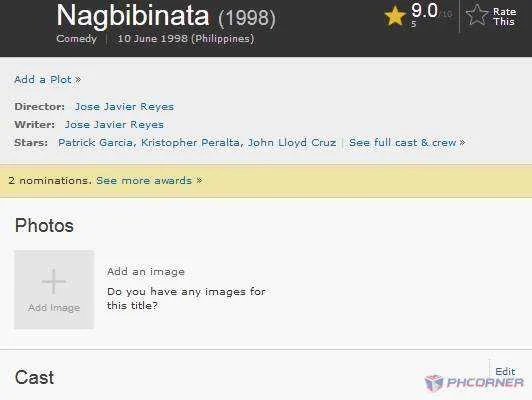Viewport: 532px width, 400px height.
Task: Click the Nagbibinata title heading
Action: (x=133, y=16)
